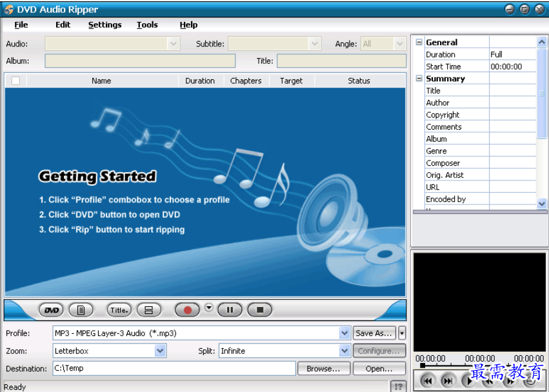The width and height of the screenshot is (549, 392).
Task: Click the Duration value 'Full' in properties
Action: click(513, 55)
